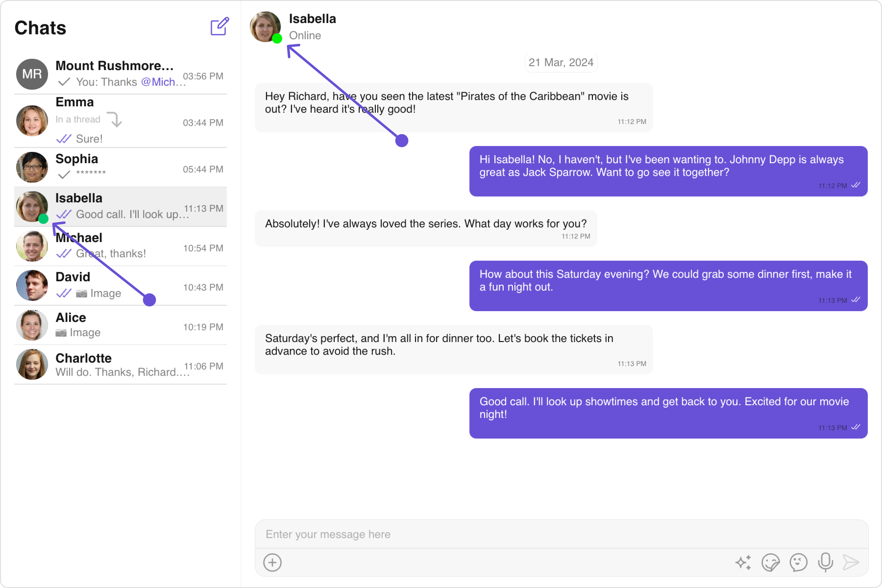Screen dimensions: 882x588
Task: Open Alice's chat
Action: 120,325
